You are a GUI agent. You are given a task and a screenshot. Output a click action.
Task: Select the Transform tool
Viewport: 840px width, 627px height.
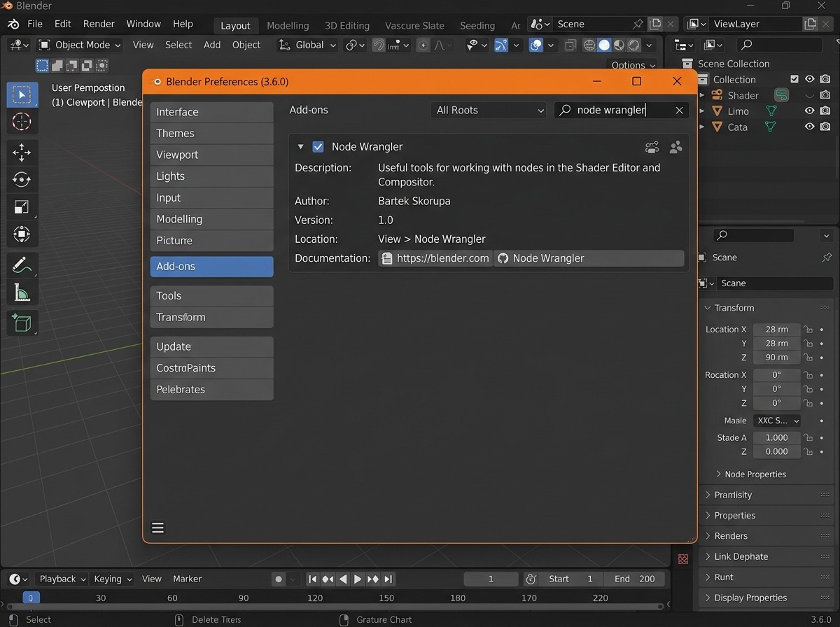tap(22, 234)
